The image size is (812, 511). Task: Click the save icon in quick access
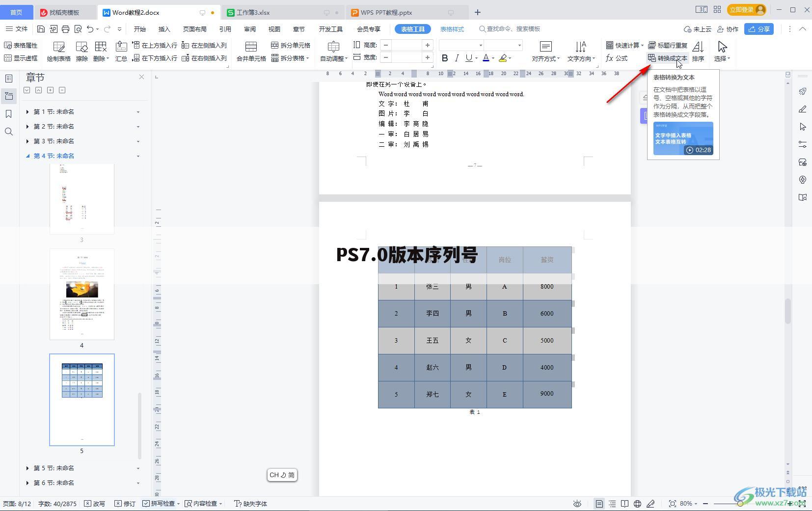(x=41, y=29)
